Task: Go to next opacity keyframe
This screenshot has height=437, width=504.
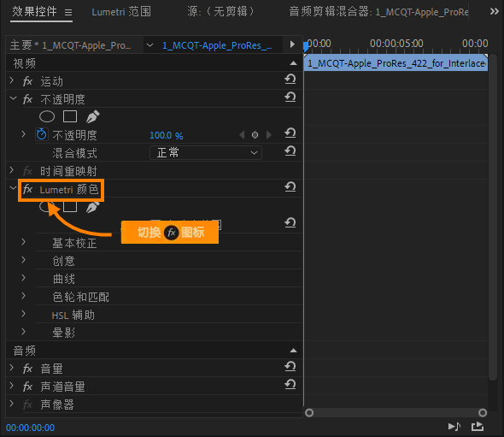Action: (269, 135)
